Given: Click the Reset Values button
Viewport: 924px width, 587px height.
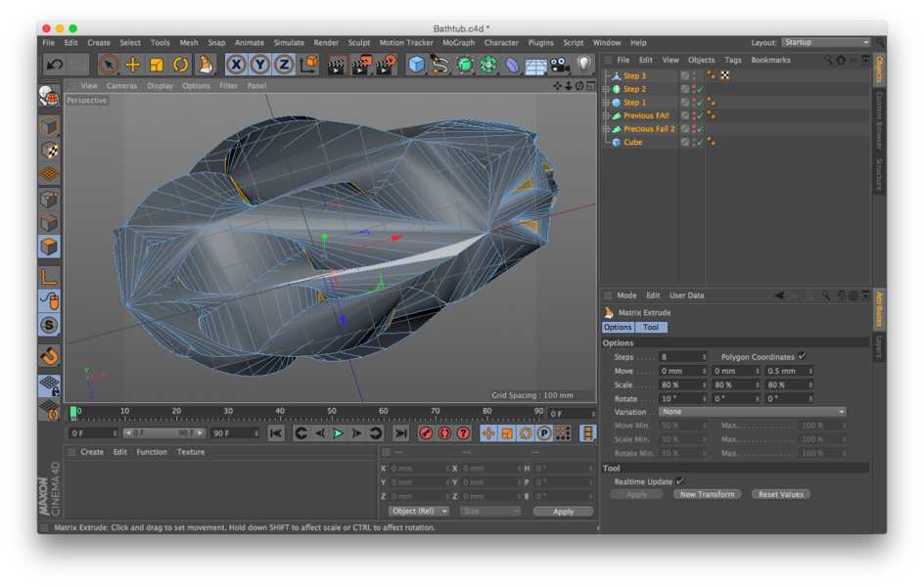Looking at the screenshot, I should [781, 494].
